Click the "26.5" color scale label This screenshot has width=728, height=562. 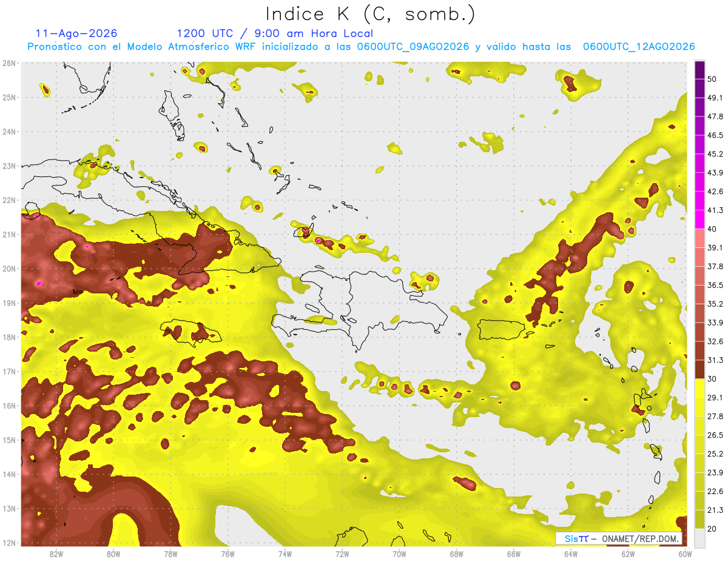715,435
